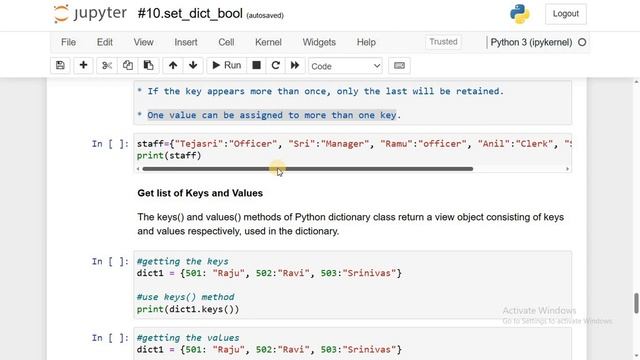640x360 pixels.
Task: Open the File menu
Action: 68,42
